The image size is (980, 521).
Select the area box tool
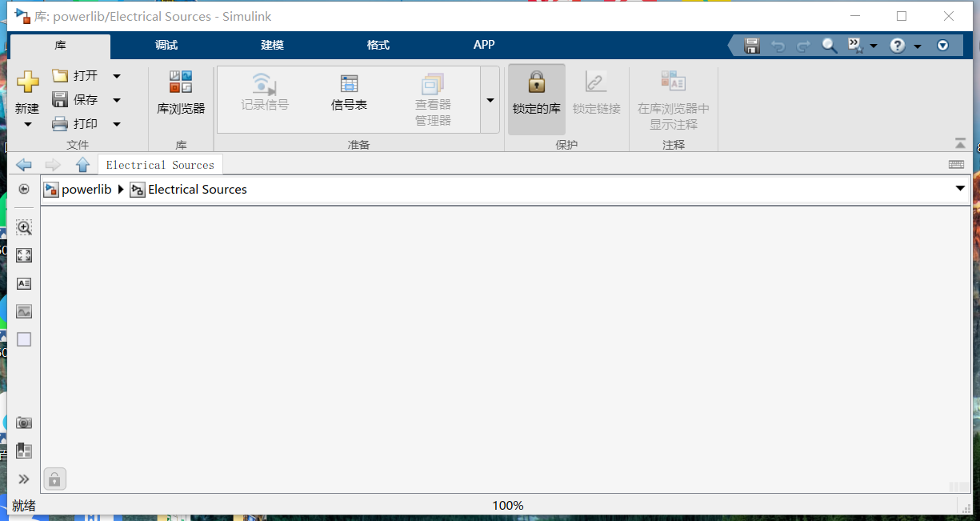(24, 339)
